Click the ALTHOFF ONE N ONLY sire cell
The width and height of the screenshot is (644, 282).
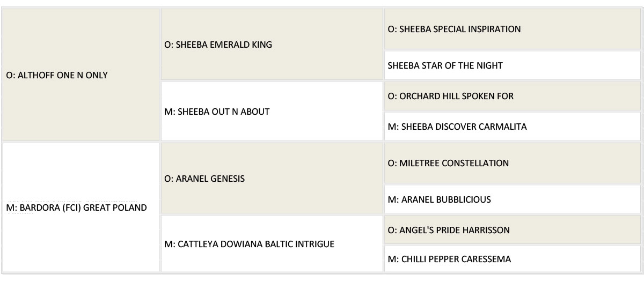56,75
